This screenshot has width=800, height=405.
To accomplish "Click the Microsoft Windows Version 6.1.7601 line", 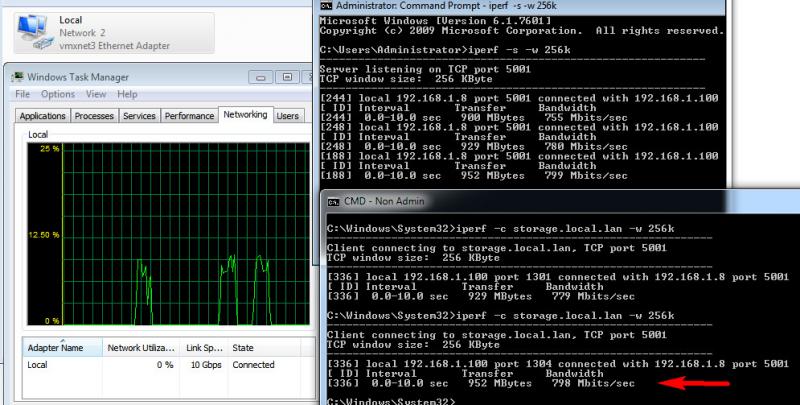I will point(436,21).
